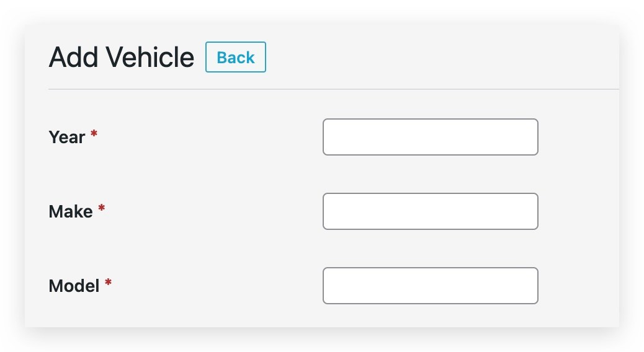Place the cursor in the vehicle year box
The image size is (644, 352).
(430, 137)
